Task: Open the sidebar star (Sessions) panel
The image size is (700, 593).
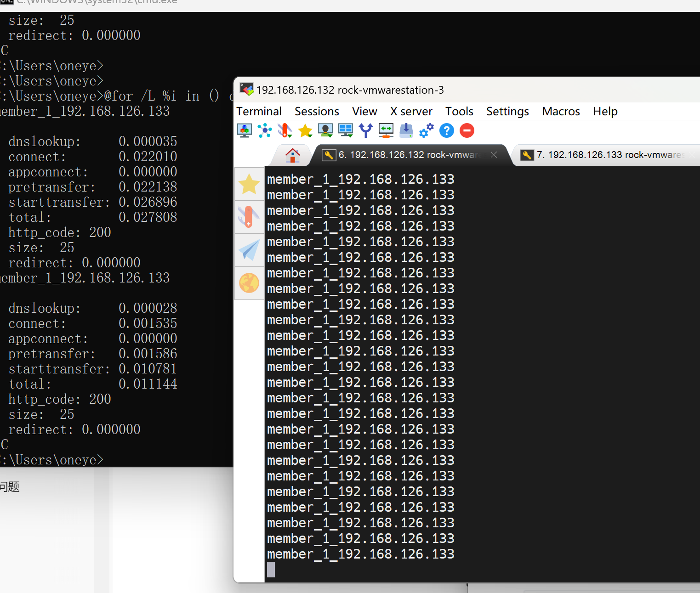Action: (x=249, y=184)
